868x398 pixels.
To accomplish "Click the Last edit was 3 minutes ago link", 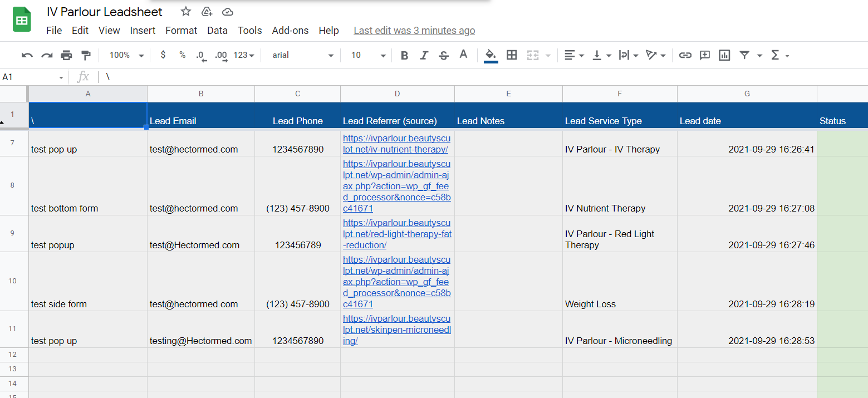I will tap(414, 31).
